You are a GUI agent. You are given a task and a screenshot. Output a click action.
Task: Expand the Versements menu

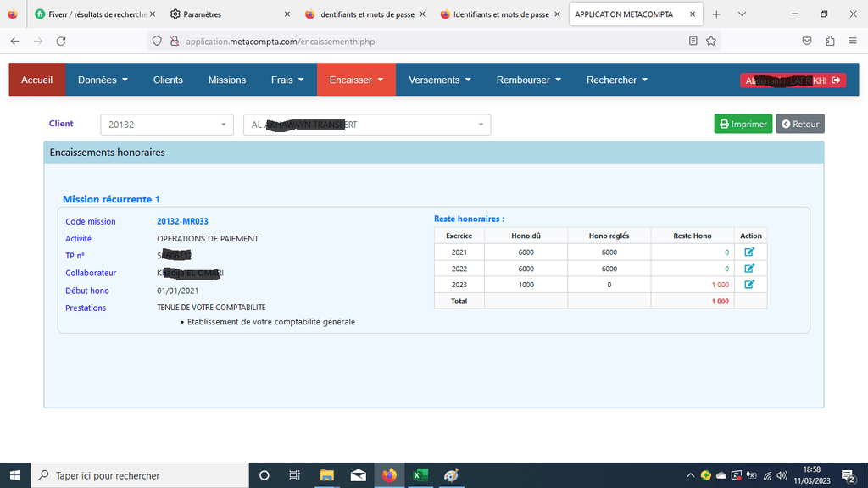point(440,80)
